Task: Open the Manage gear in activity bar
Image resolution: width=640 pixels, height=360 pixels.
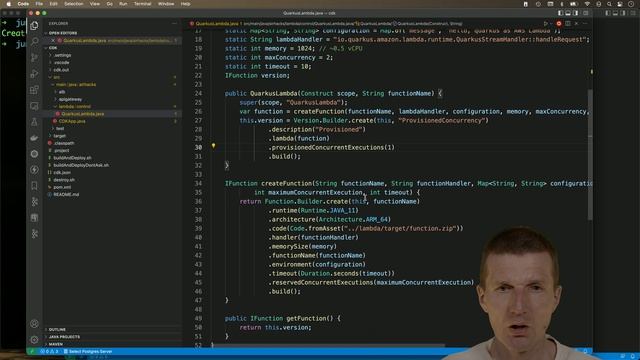Action: point(35,340)
